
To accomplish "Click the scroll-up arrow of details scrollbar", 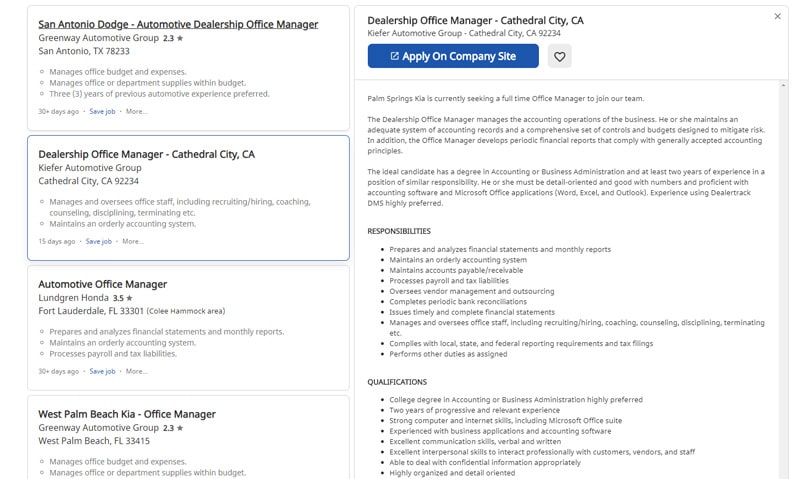I will [x=783, y=86].
